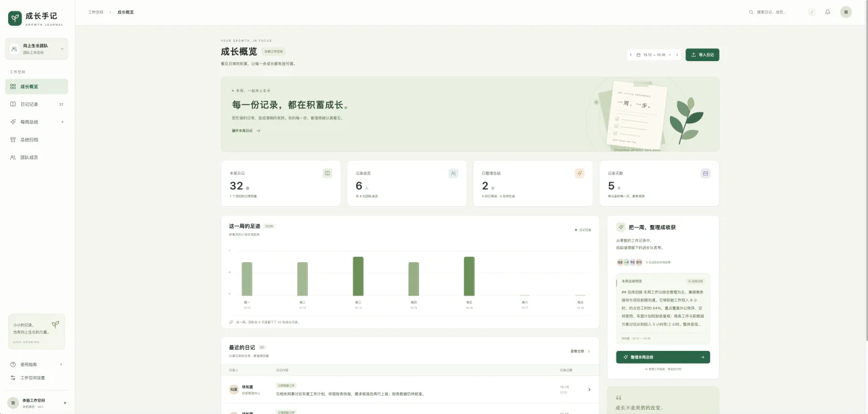Click the sprout icon in the 小小的记录 card
Image resolution: width=868 pixels, height=414 pixels.
pos(56,325)
